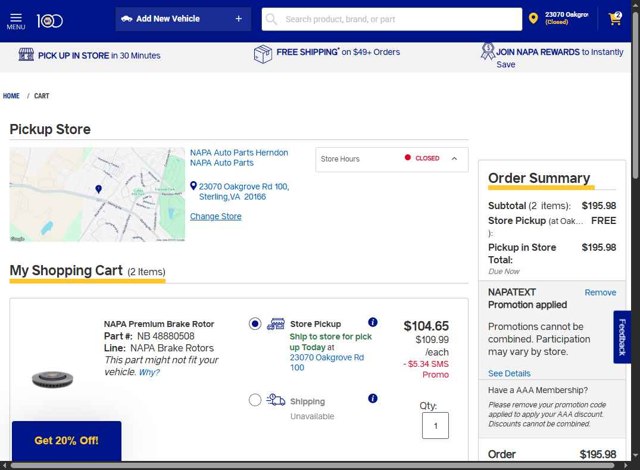Open the Feedback side tab

coord(622,337)
